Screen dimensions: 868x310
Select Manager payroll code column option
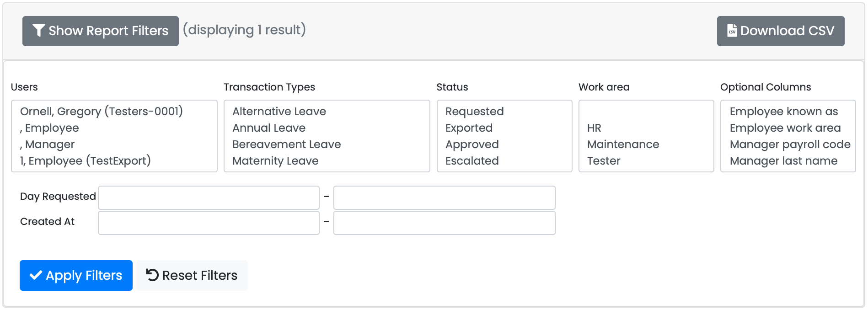(790, 144)
